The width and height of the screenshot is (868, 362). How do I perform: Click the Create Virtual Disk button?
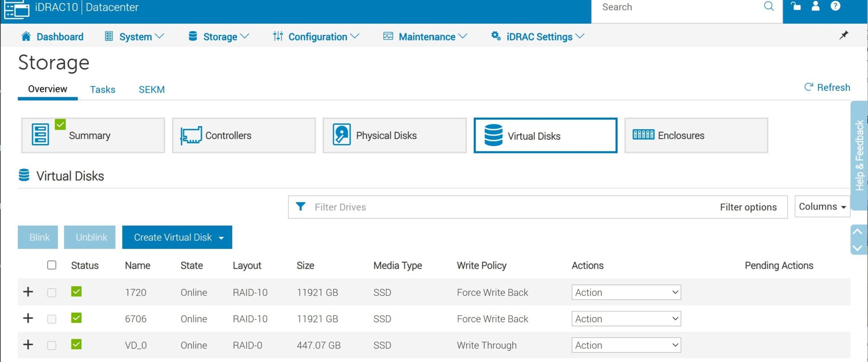[x=177, y=237]
